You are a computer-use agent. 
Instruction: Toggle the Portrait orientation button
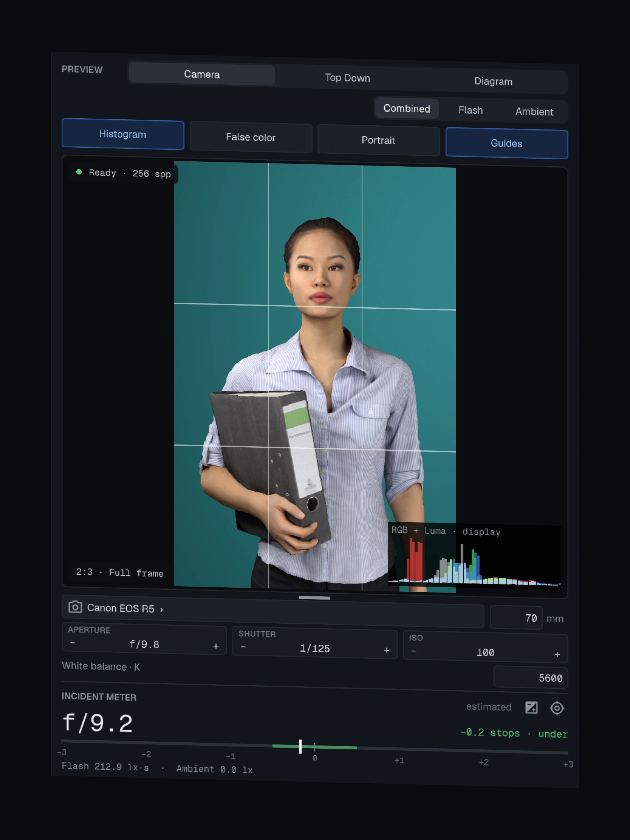coord(378,140)
